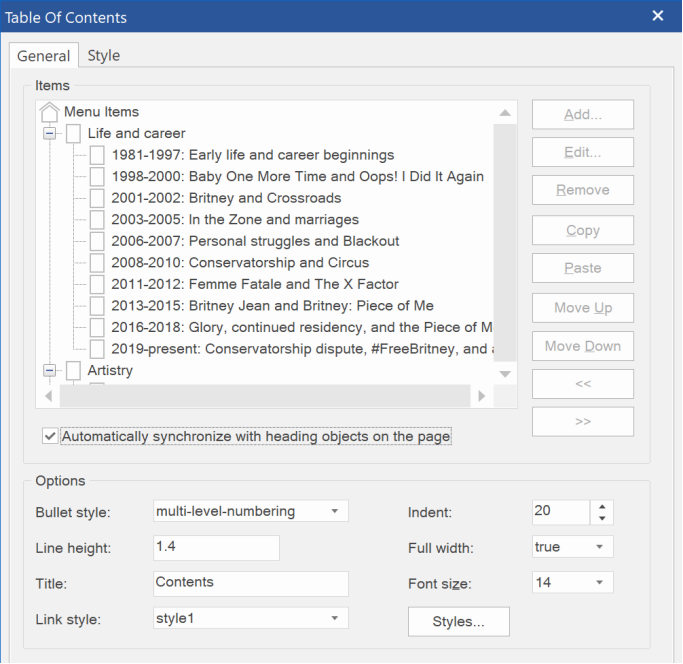Click the horizontal scrollbar thumb in items list
This screenshot has width=683, height=664.
coord(265,396)
